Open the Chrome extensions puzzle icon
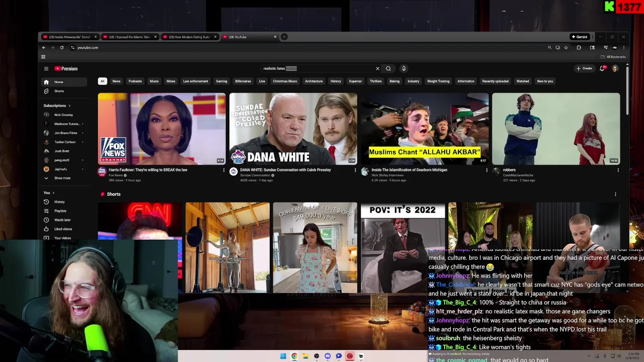Image resolution: width=644 pixels, height=362 pixels. click(579, 47)
